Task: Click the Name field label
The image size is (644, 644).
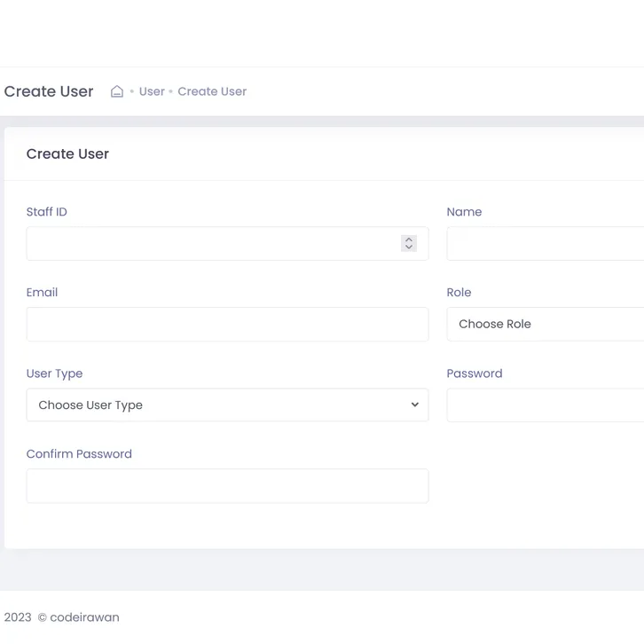Action: pos(464,212)
